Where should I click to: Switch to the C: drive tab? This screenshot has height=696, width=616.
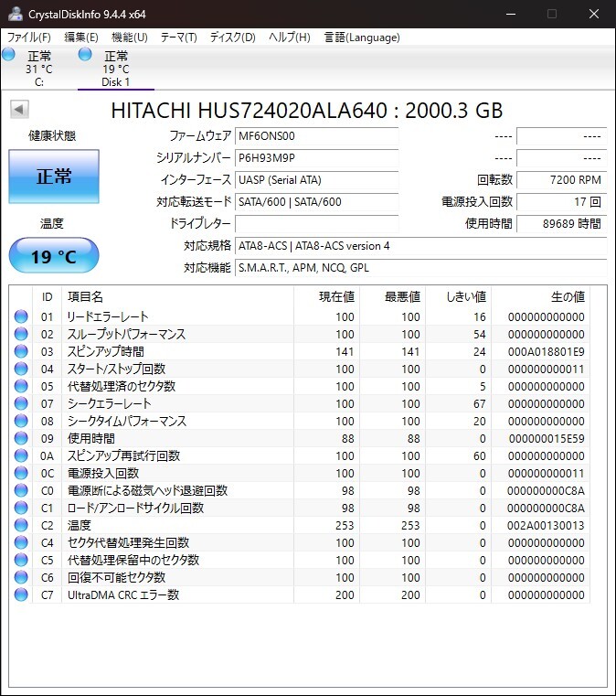tap(39, 69)
